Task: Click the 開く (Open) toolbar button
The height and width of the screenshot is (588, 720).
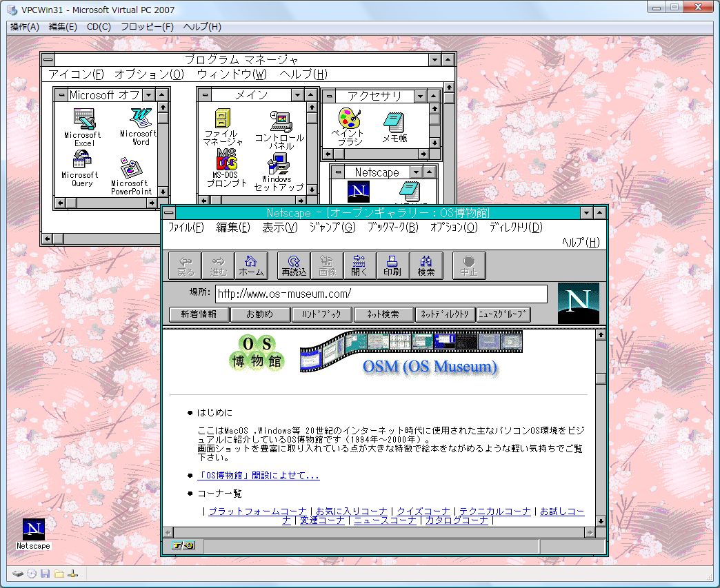Action: [x=359, y=266]
